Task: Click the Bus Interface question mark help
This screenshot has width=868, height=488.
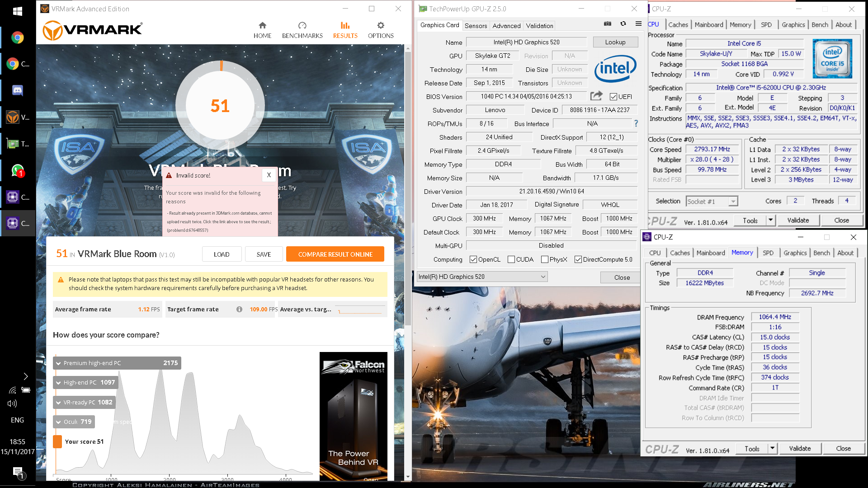Action: [636, 123]
